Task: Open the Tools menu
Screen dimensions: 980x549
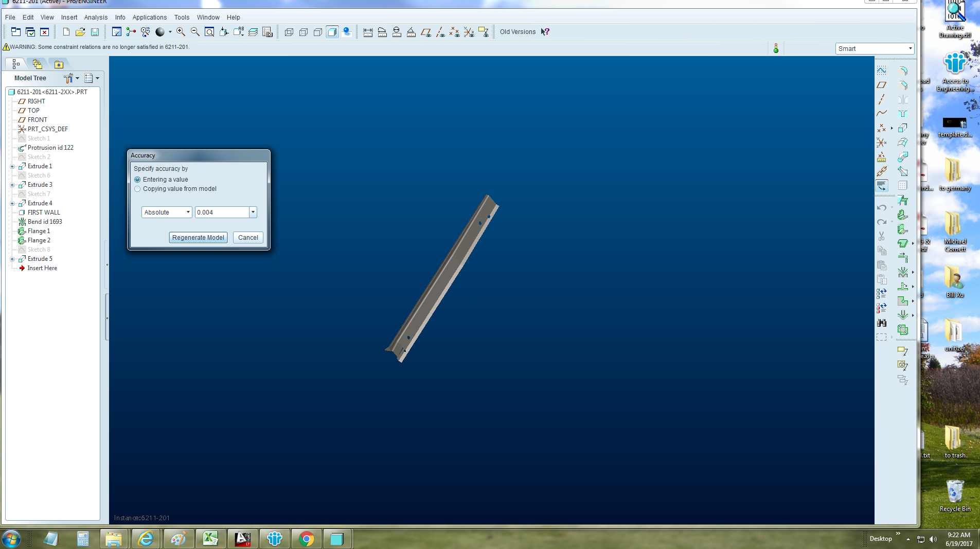Action: pyautogui.click(x=182, y=17)
